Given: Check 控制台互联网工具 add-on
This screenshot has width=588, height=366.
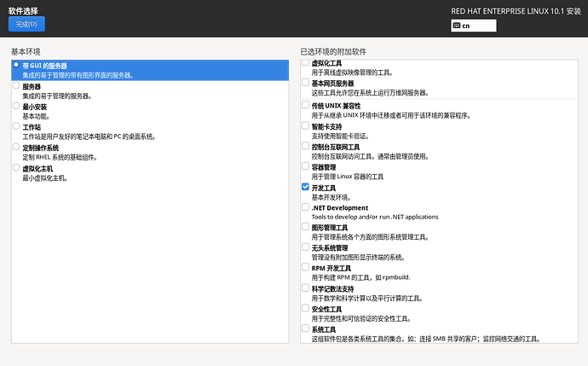Looking at the screenshot, I should pyautogui.click(x=305, y=146).
